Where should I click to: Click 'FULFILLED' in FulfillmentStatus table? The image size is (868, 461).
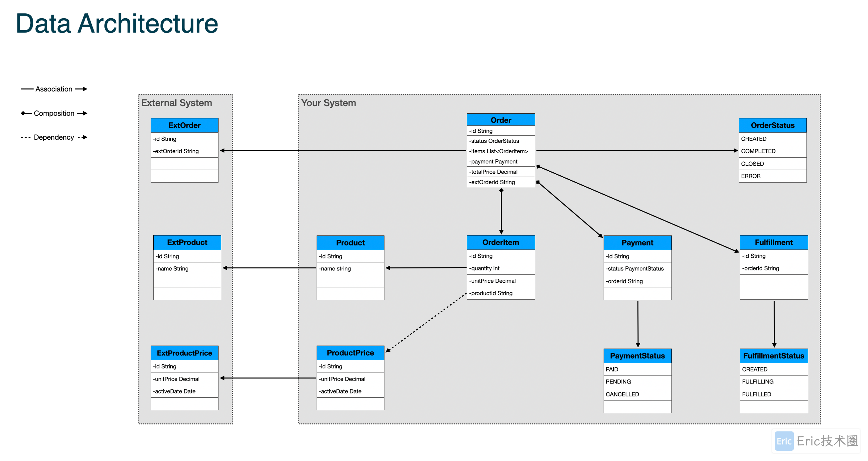774,394
